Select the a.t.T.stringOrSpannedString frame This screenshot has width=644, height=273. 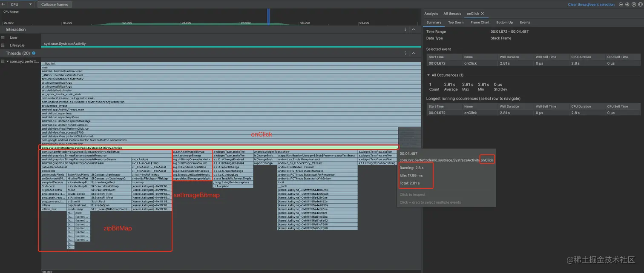tap(377, 163)
